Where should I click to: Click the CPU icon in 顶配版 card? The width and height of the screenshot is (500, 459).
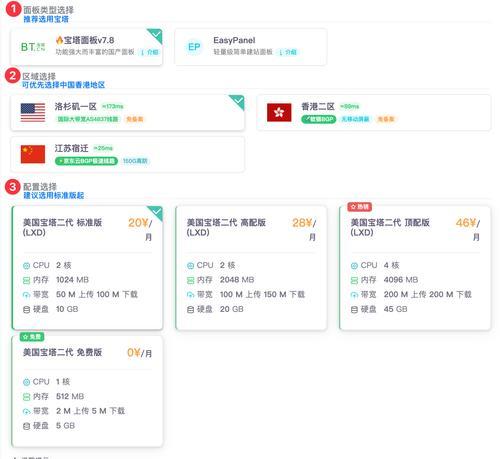354,266
